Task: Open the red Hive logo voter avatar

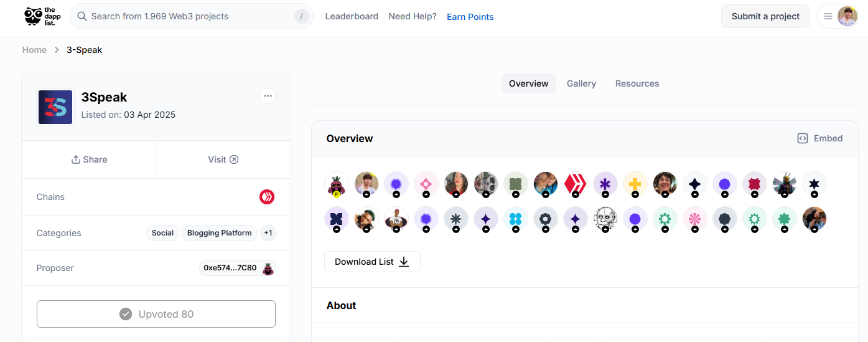Action: 576,184
